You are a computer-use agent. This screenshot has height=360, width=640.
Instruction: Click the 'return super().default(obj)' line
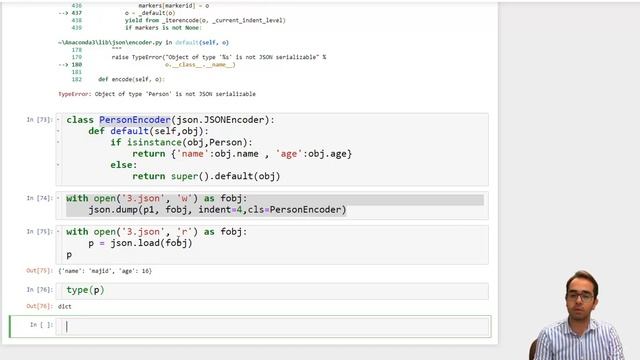tap(206, 176)
